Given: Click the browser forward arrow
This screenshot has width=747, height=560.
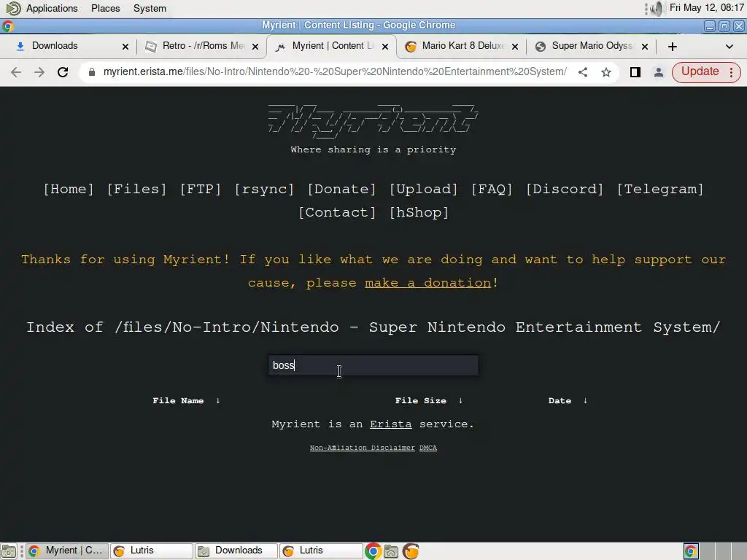Looking at the screenshot, I should [x=39, y=72].
